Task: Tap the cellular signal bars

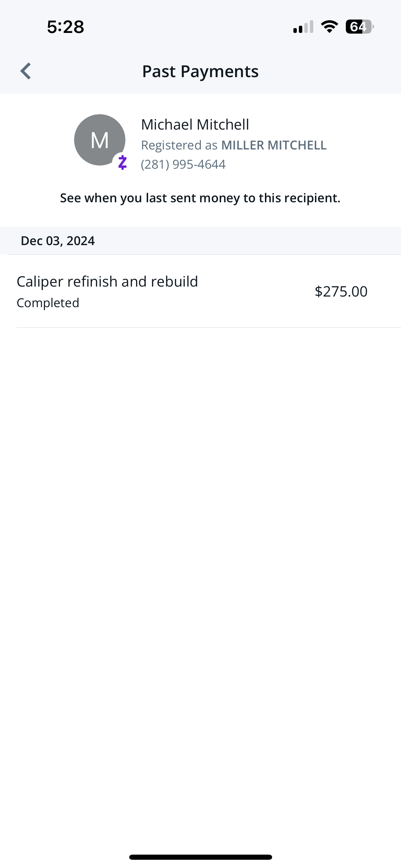Action: pos(303,27)
